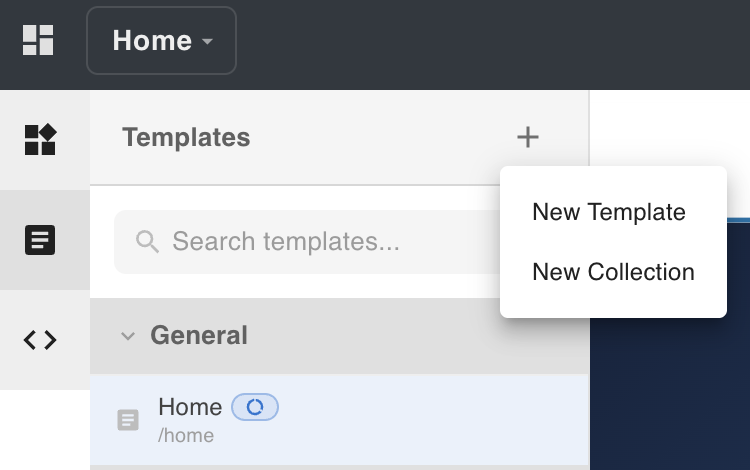Image resolution: width=750 pixels, height=470 pixels.
Task: Choose New Template from the popup menu
Action: click(609, 212)
